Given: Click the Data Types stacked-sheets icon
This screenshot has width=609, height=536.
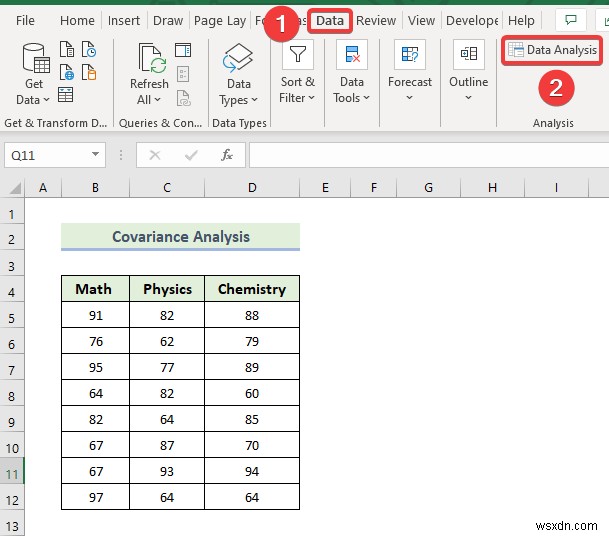Looking at the screenshot, I should click(237, 58).
